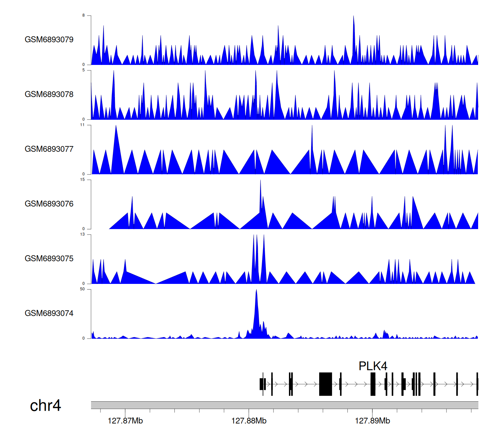Image resolution: width=504 pixels, height=444 pixels.
Task: Click the PLK4 gene name
Action: pyautogui.click(x=373, y=366)
